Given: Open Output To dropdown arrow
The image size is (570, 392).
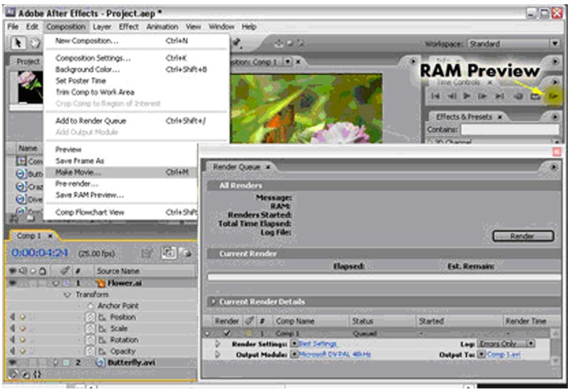Looking at the screenshot, I should tap(482, 354).
